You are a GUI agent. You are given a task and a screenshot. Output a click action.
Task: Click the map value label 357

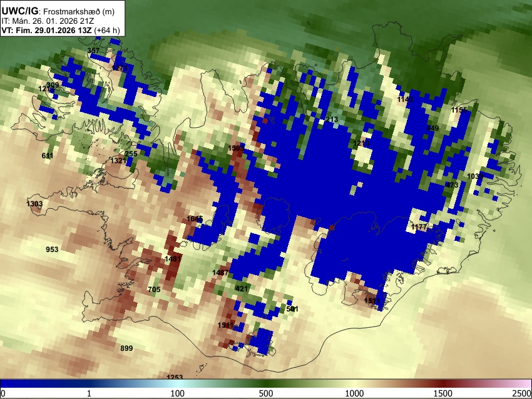[94, 51]
